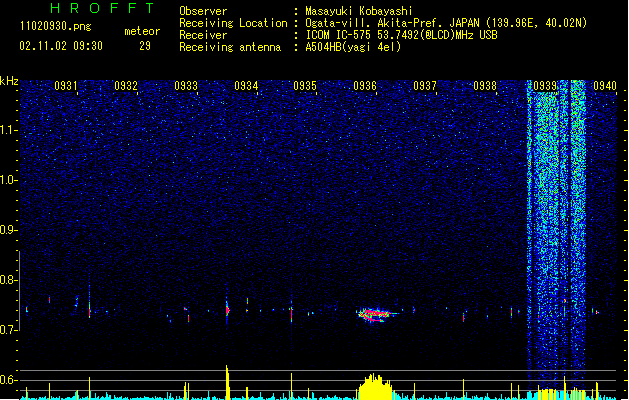Click the wide yellow amplitude hump below 0936
The image size is (629, 400).
click(375, 387)
